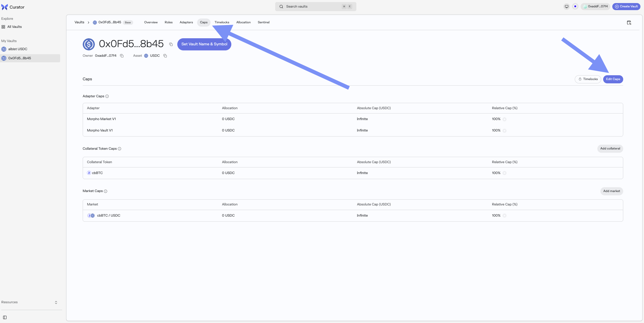Click the Add market button
This screenshot has width=644, height=323.
tap(611, 191)
